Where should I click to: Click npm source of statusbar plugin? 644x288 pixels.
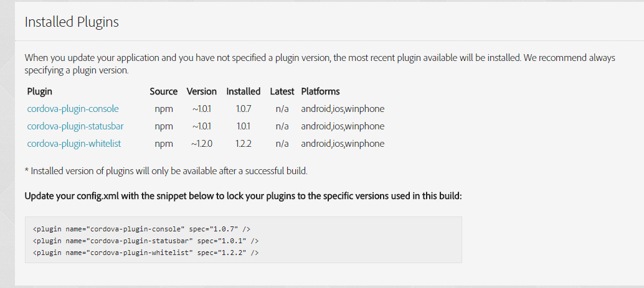(163, 126)
